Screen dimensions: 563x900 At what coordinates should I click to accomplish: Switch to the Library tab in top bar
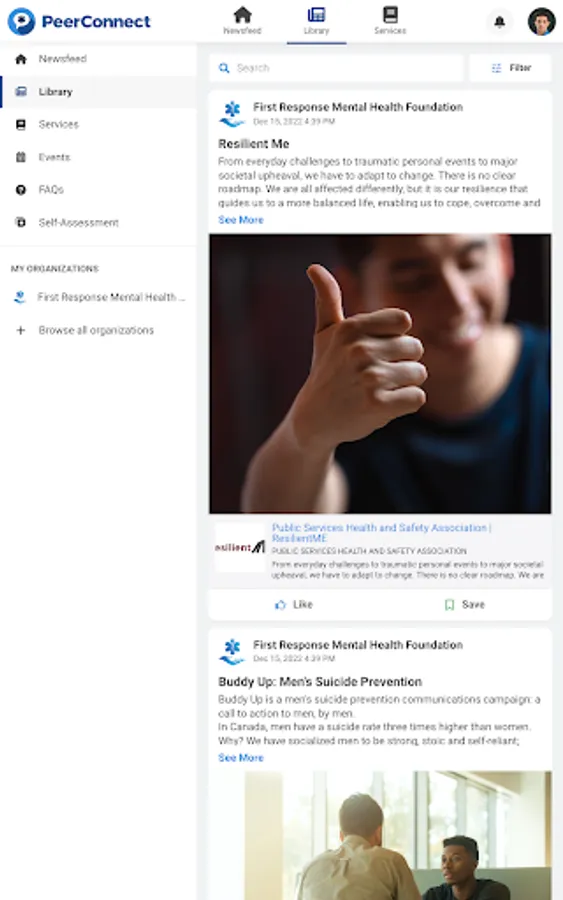click(x=316, y=21)
